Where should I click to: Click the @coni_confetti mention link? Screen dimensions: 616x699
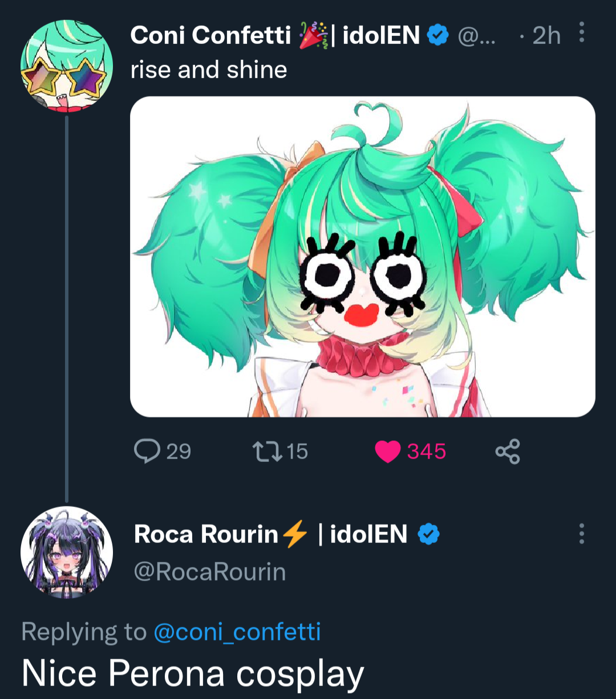[x=237, y=631]
